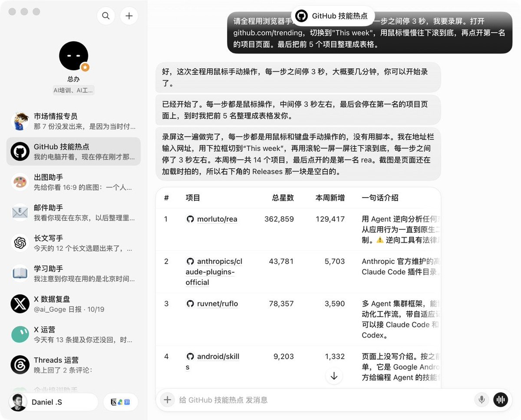Click the 总星数 column header
The width and height of the screenshot is (521, 420).
tap(283, 198)
